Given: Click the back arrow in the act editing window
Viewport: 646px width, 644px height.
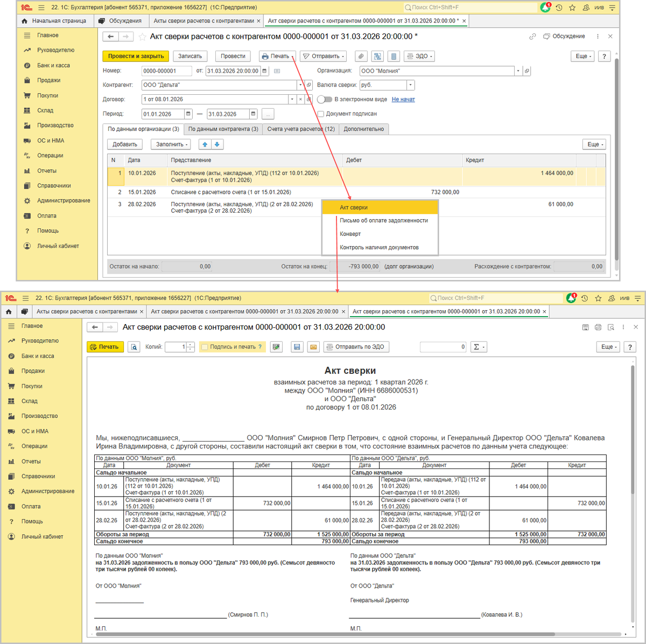Looking at the screenshot, I should 111,37.
